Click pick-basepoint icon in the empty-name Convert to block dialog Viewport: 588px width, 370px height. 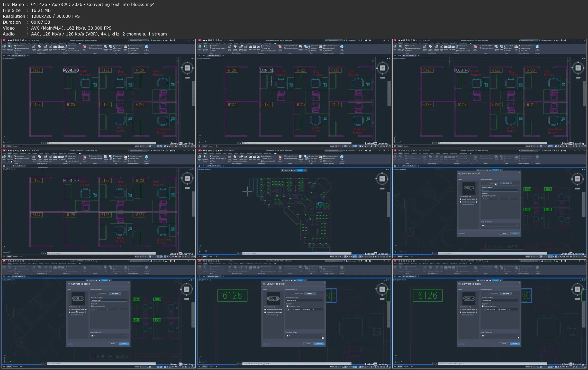coord(484,199)
